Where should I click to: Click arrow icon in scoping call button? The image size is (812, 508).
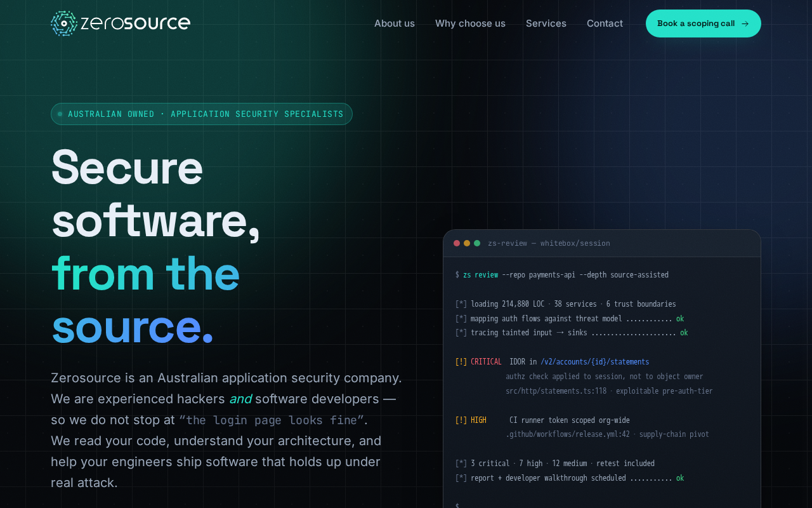[745, 23]
